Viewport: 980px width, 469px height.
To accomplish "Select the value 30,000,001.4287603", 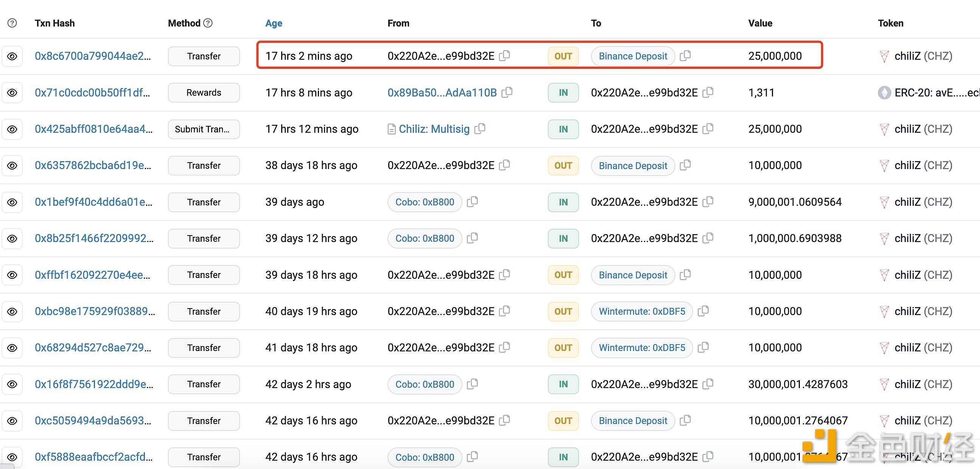I will point(798,384).
